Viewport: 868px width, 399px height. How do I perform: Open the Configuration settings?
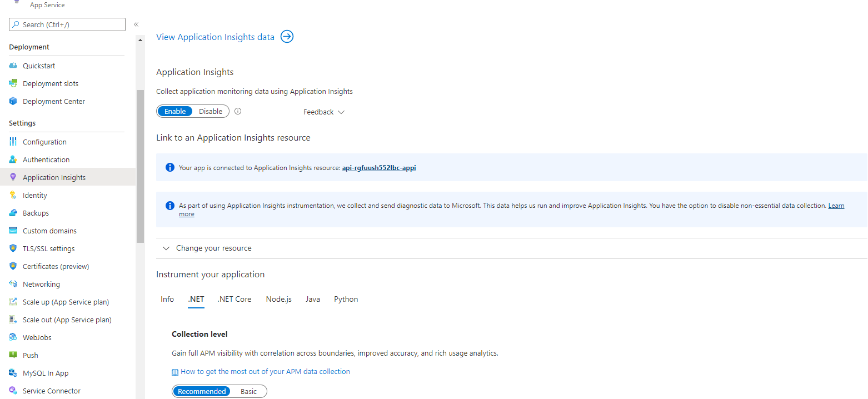pyautogui.click(x=46, y=141)
